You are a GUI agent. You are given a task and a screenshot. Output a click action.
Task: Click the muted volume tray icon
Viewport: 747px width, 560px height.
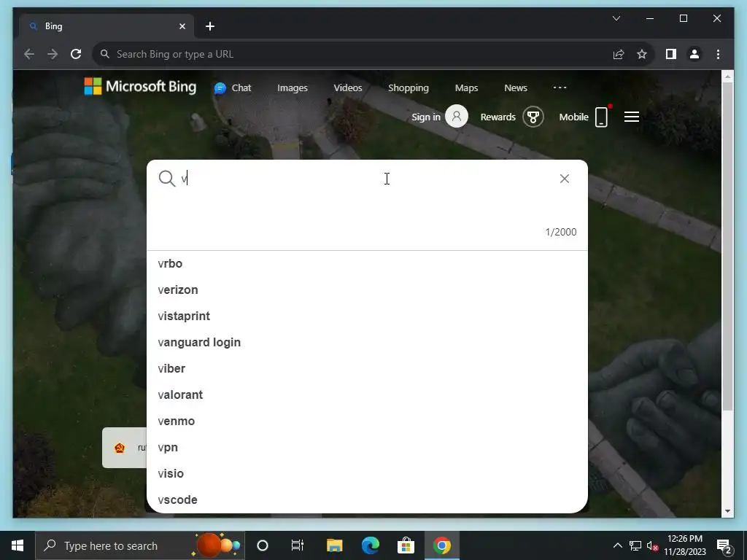[x=653, y=545]
